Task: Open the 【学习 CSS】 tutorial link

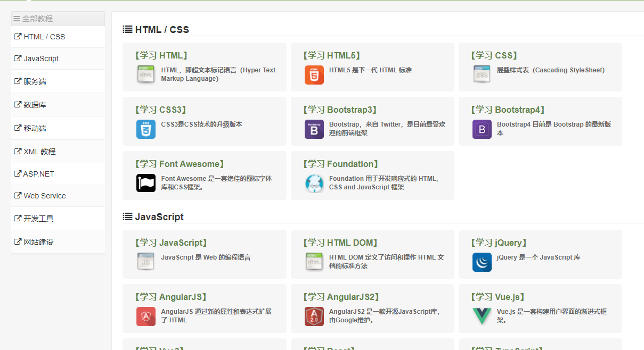Action: 495,55
